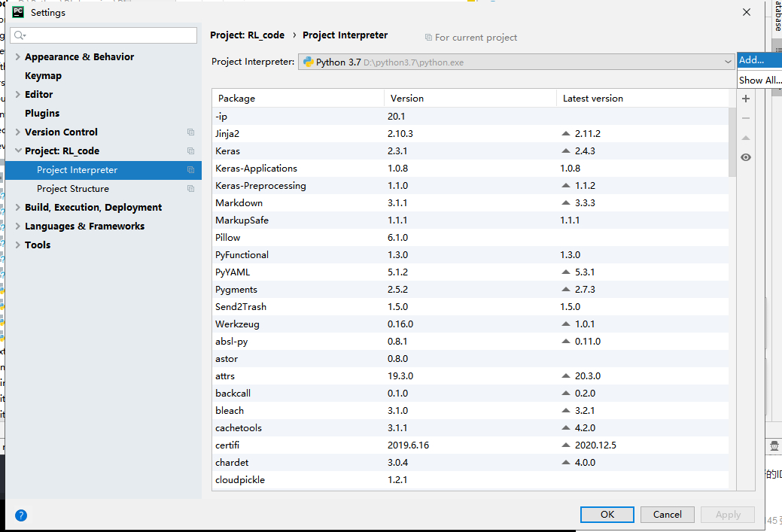Viewport: 782px width, 532px height.
Task: Click upgrade arrow beside certifi 2020.12.5
Action: pos(565,445)
